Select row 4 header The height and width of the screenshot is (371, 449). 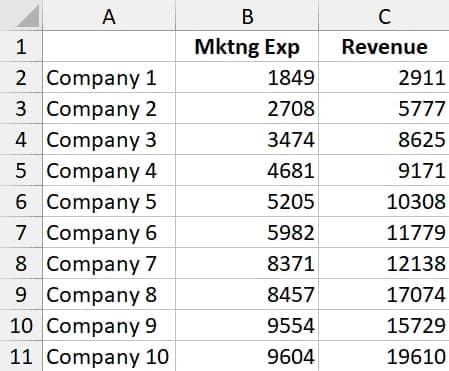[x=21, y=139]
